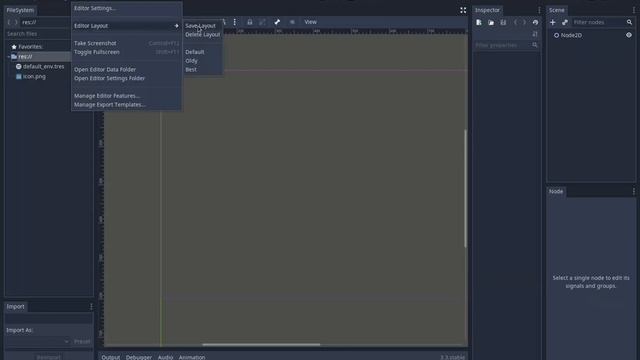Open the Import As dropdown
Viewport: 640px width, 360px height.
pyautogui.click(x=38, y=341)
